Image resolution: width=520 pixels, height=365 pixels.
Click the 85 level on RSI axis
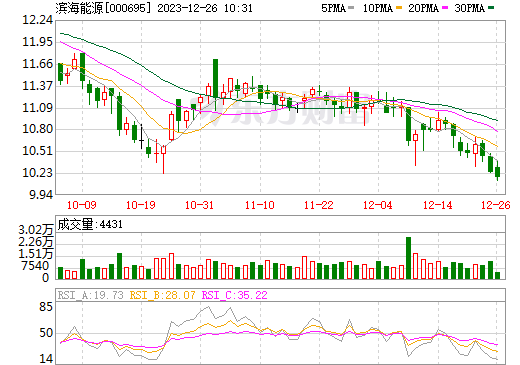[46, 307]
